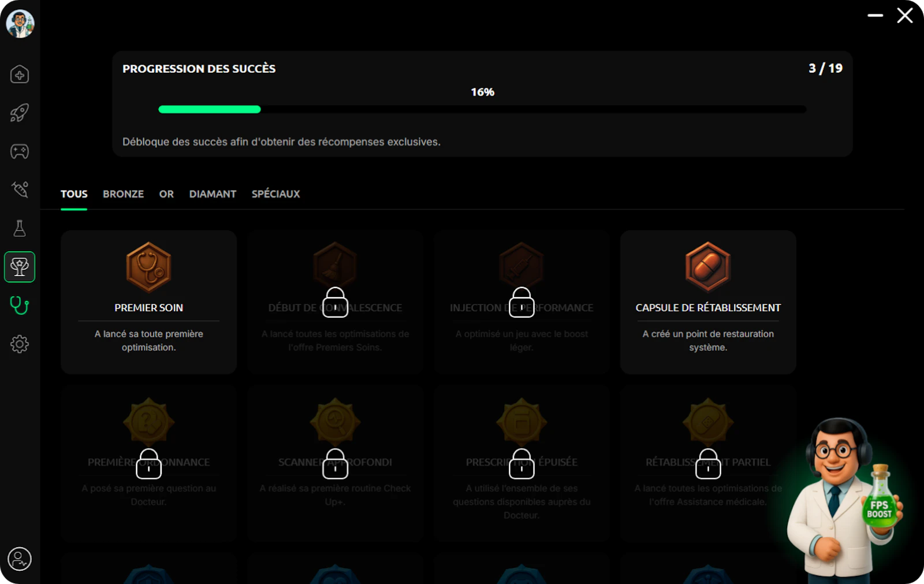Click the Scanner Approfondi gold badge
Screen dimensions: 924x584
coord(336,422)
